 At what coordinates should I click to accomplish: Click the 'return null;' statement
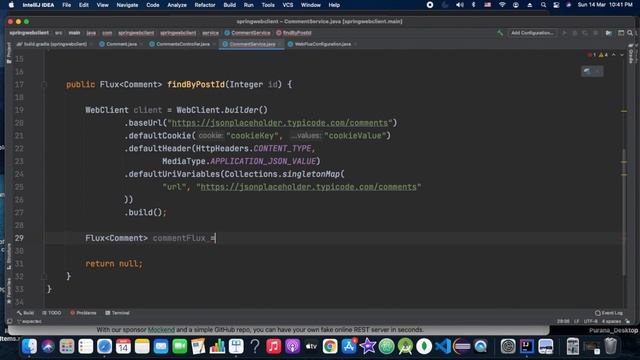[114, 264]
